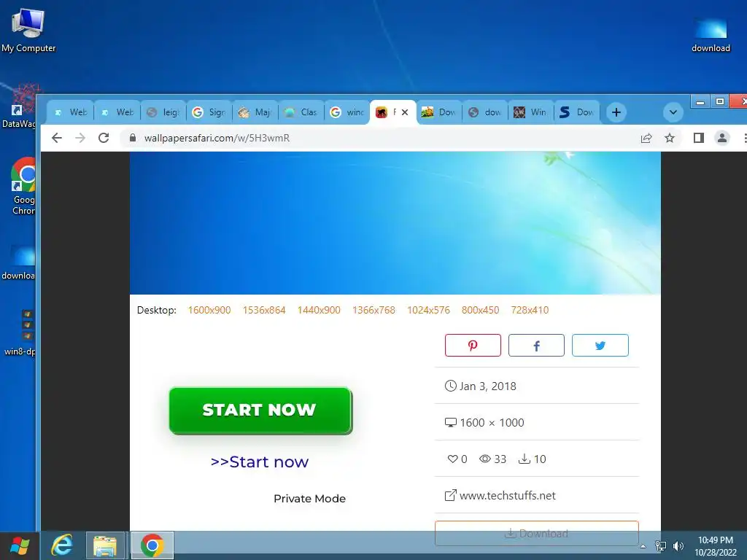The width and height of the screenshot is (747, 560).
Task: Open the www.techstuffs.net source link
Action: tap(508, 496)
